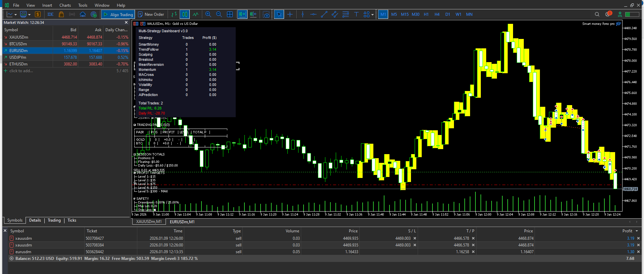Click the zoom in magnifier icon
This screenshot has width=644, height=274.
(208, 14)
